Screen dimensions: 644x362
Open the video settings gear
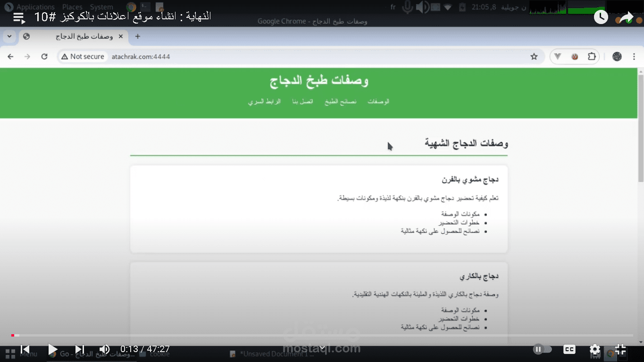tap(595, 349)
